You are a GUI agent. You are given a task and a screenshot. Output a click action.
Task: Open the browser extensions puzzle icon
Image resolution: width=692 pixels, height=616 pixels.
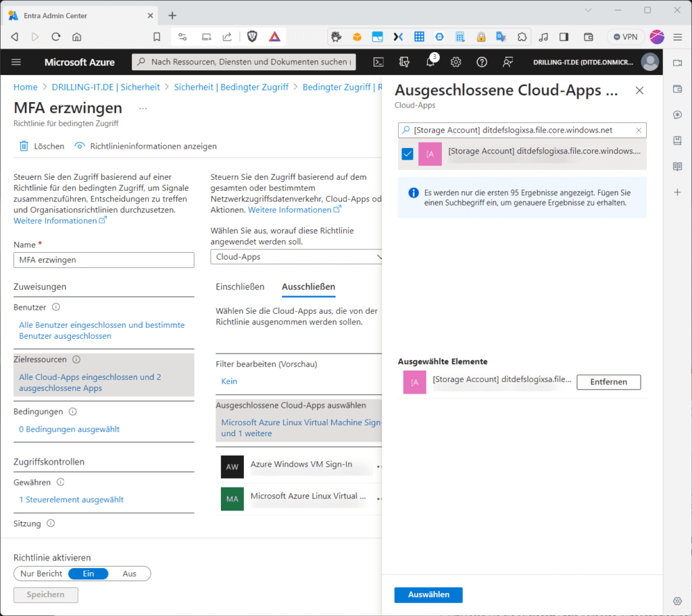[x=522, y=37]
